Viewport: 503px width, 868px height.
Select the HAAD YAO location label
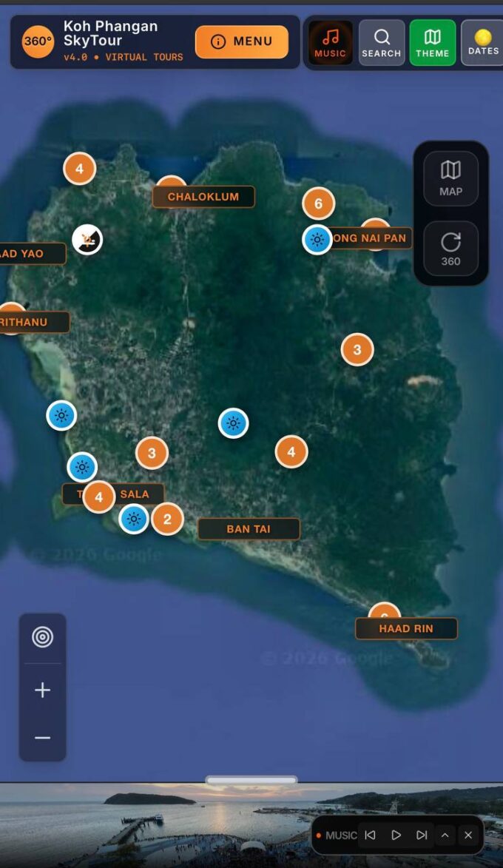click(33, 254)
